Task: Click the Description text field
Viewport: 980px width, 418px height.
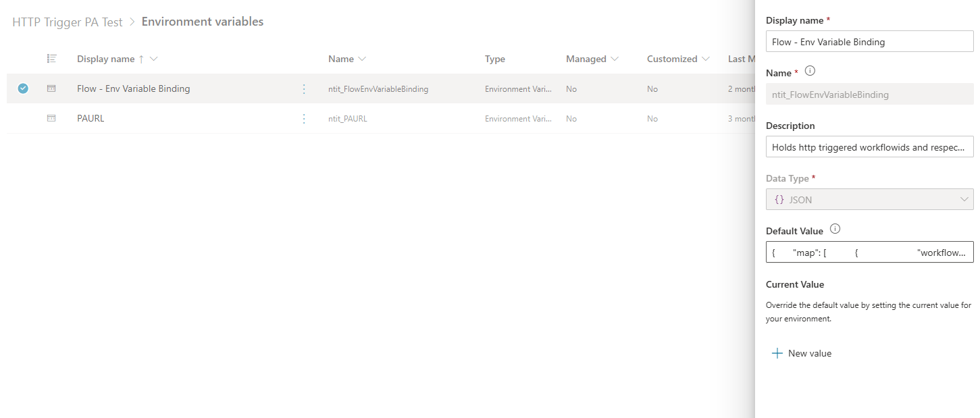Action: tap(869, 147)
